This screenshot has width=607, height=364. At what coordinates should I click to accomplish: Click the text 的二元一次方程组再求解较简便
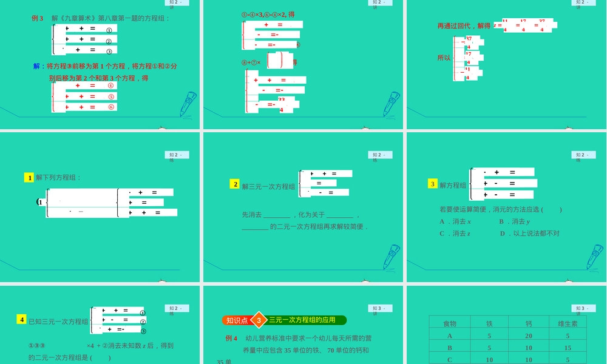[318, 227]
